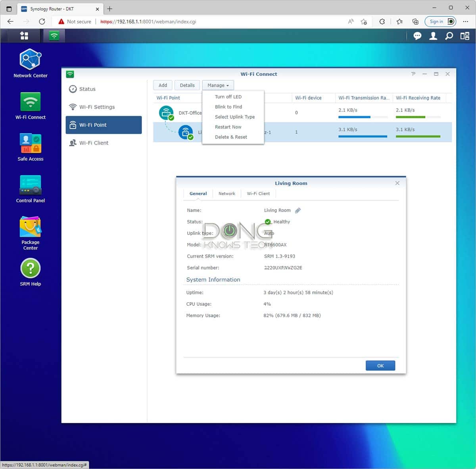Add page to browser favorites star

364,21
